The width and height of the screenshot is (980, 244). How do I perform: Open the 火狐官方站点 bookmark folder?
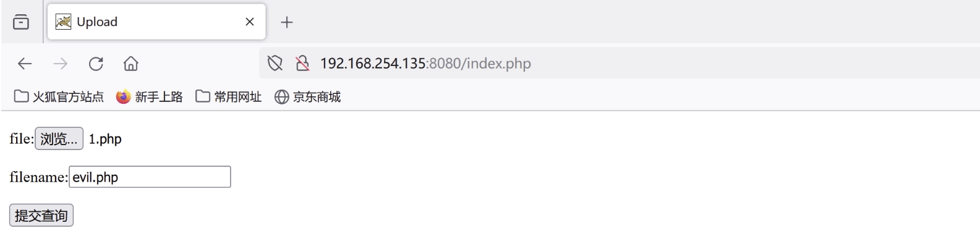59,97
